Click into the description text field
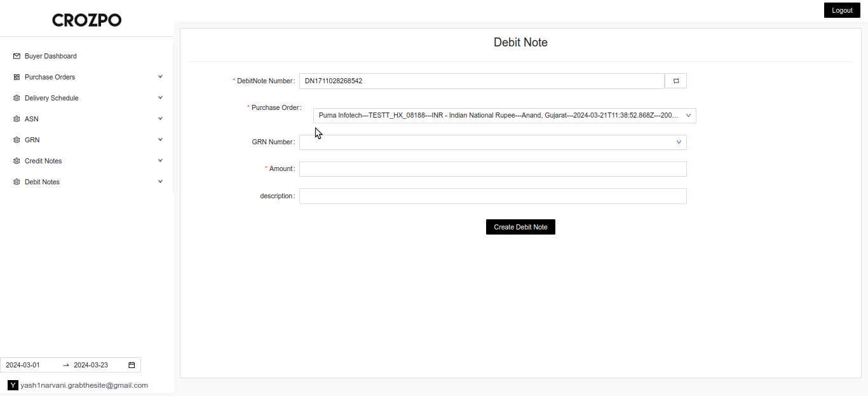This screenshot has width=868, height=396. tap(492, 196)
